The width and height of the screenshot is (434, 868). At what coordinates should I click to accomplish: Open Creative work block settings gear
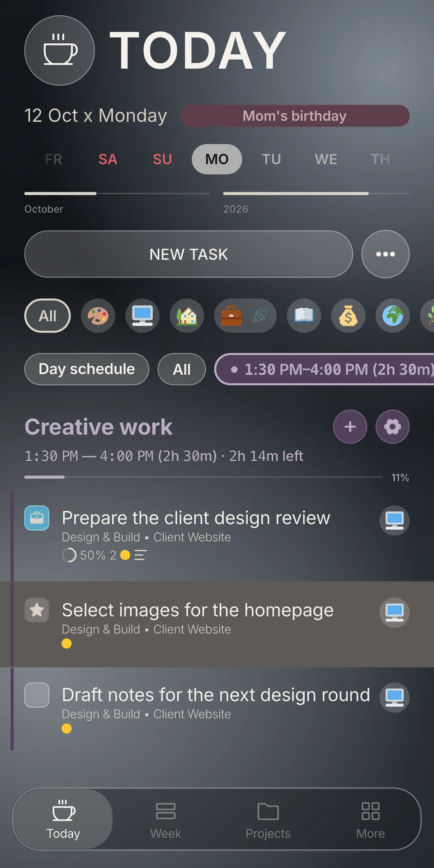tap(392, 427)
